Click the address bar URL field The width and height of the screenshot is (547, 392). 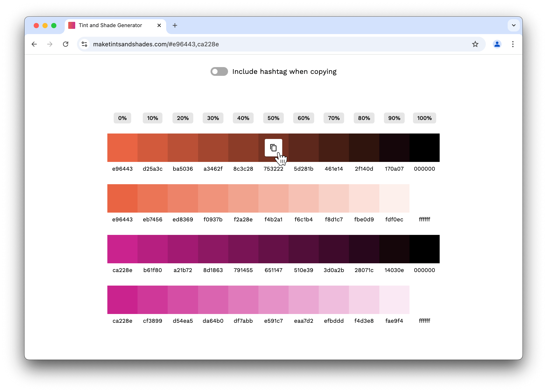265,44
